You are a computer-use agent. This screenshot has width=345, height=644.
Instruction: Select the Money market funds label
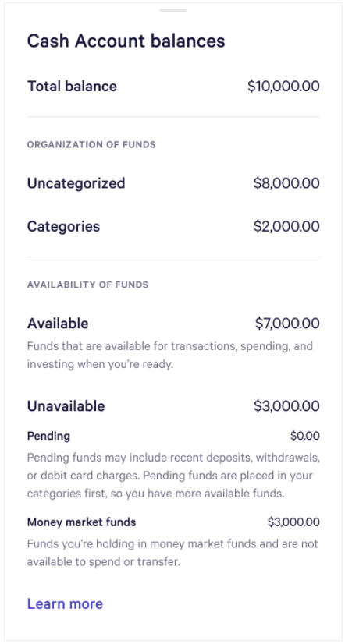(x=81, y=522)
